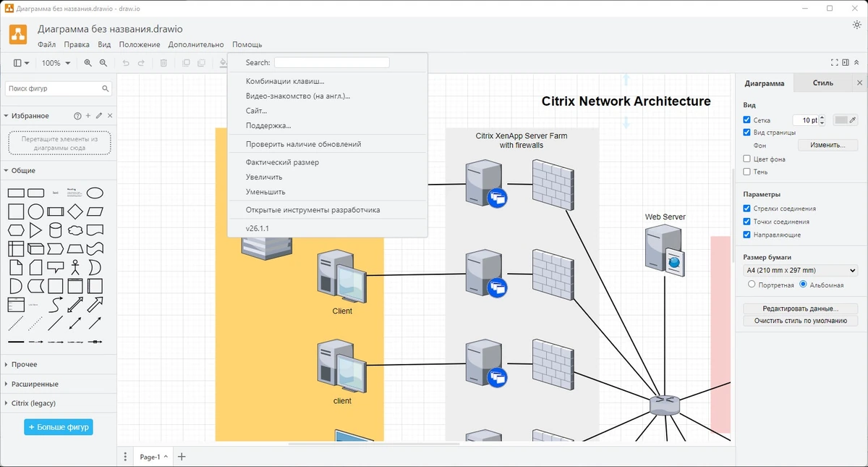Viewport: 868px width, 467px height.
Task: Click the Изменить... background button
Action: pyautogui.click(x=827, y=146)
